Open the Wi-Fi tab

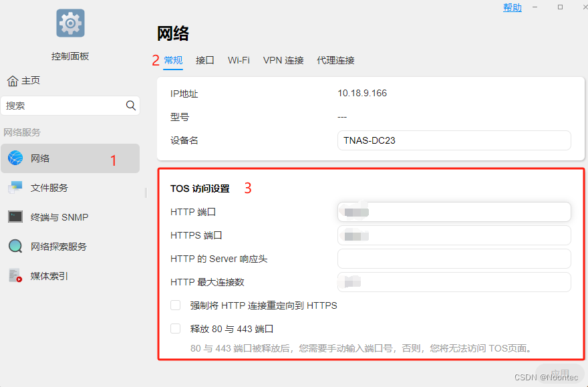pos(239,60)
